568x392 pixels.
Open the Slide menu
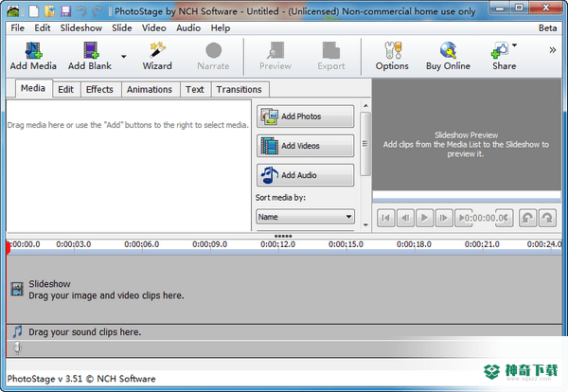(x=122, y=27)
